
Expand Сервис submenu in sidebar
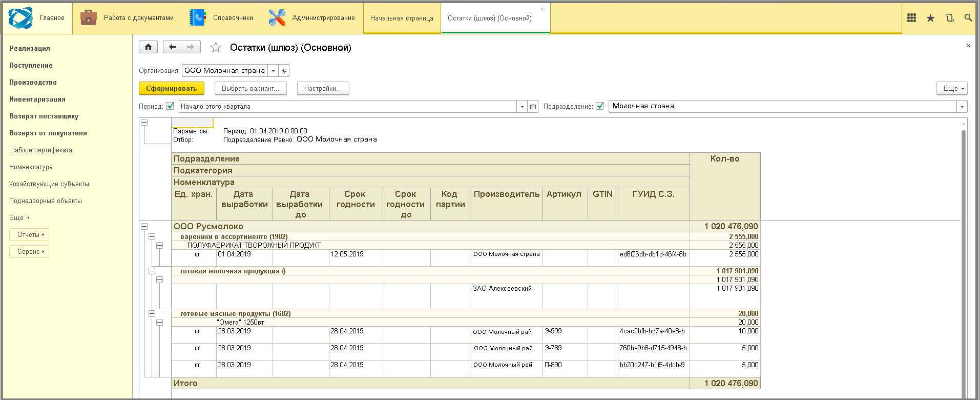[29, 252]
